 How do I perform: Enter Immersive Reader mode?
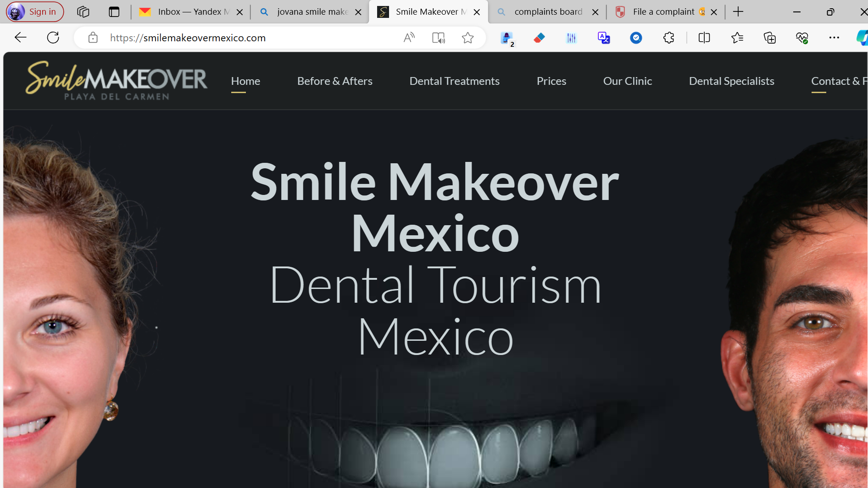click(439, 38)
